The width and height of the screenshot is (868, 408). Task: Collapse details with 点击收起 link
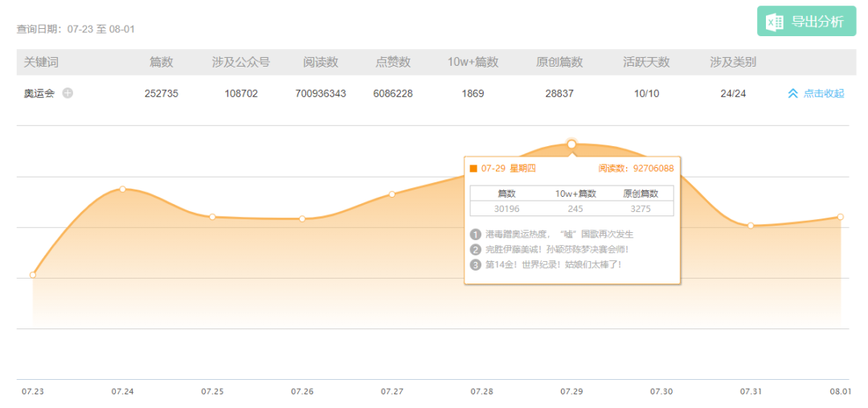point(824,94)
